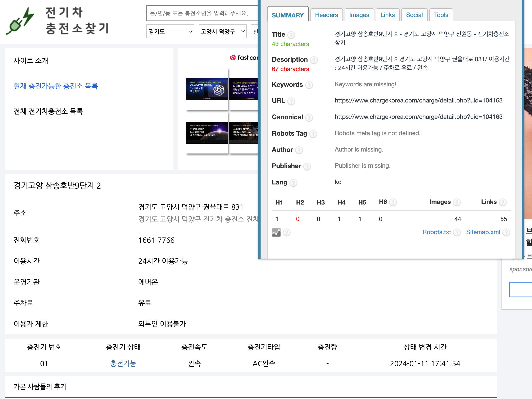Click the help icon next to Images count header

click(456, 202)
